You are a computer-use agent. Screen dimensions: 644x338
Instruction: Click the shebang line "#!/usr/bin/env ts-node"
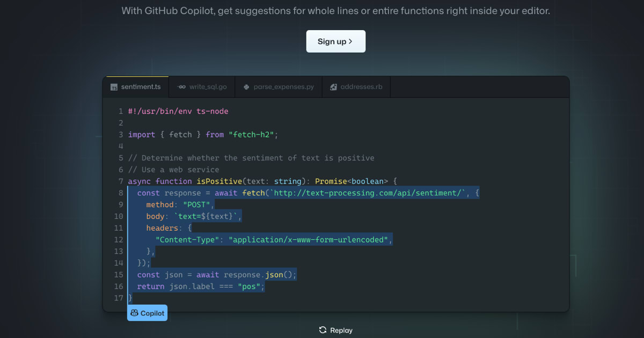click(x=178, y=111)
